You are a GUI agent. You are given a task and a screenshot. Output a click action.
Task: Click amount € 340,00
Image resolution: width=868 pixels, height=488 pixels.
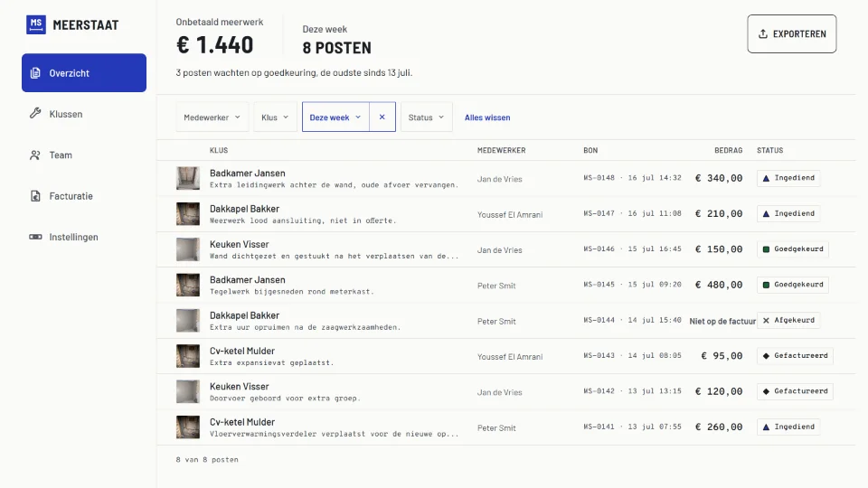point(719,178)
